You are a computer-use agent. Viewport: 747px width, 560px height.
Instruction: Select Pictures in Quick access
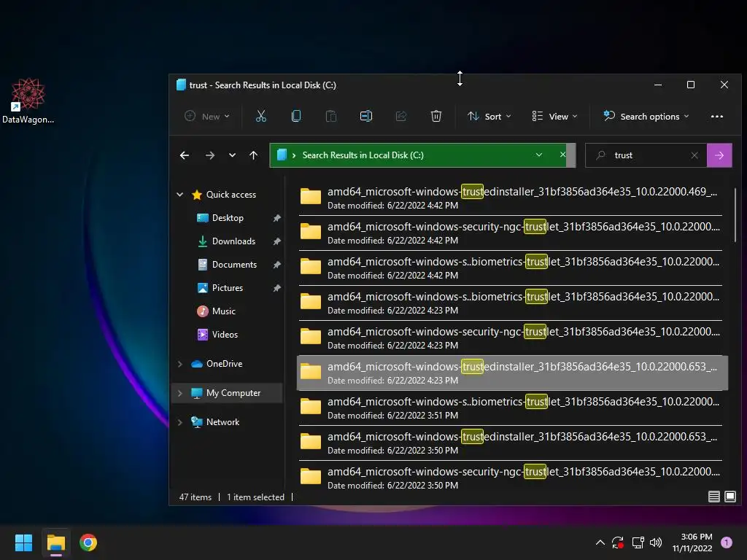pos(228,287)
